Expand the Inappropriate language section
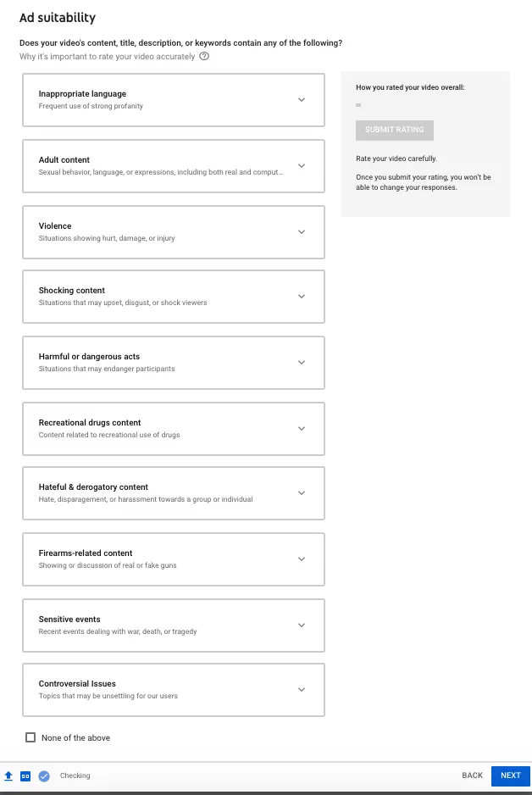Image resolution: width=532 pixels, height=795 pixels. pyautogui.click(x=302, y=100)
